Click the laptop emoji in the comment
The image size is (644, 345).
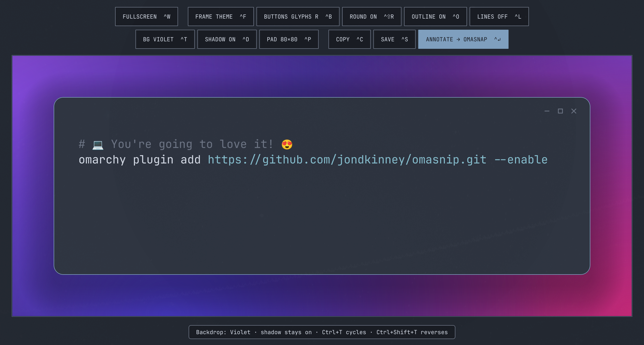[x=98, y=145]
